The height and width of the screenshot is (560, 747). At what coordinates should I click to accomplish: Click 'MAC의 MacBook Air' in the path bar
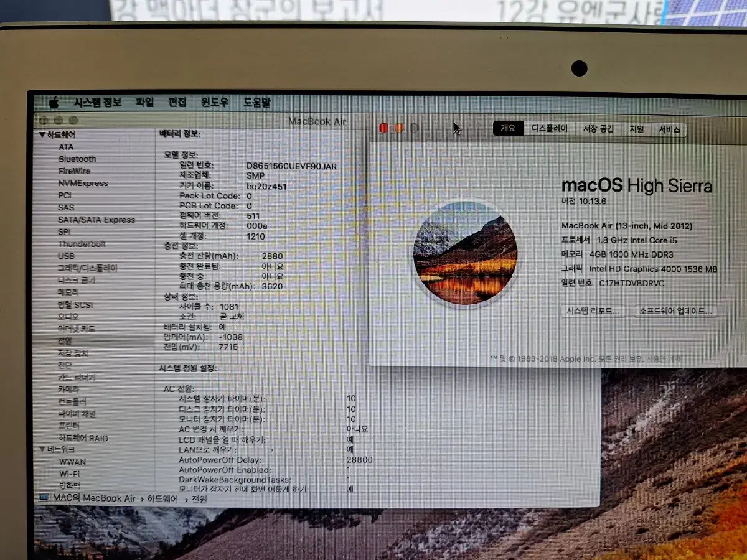tap(94, 498)
